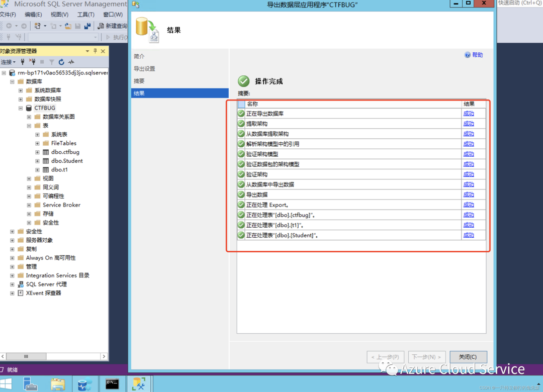Viewport: 543px width, 392px height.
Task: Click the Disconnect plug icon with red X
Action: 32,62
